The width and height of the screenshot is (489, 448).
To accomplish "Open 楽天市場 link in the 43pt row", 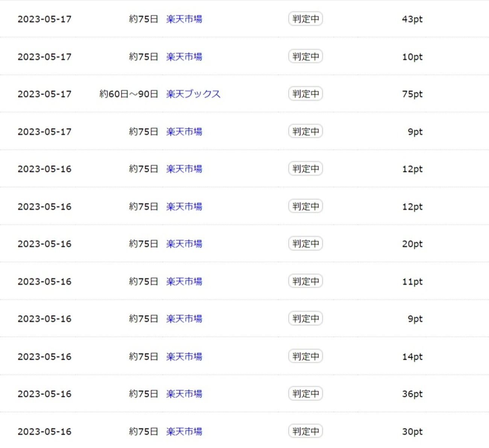I will click(184, 19).
